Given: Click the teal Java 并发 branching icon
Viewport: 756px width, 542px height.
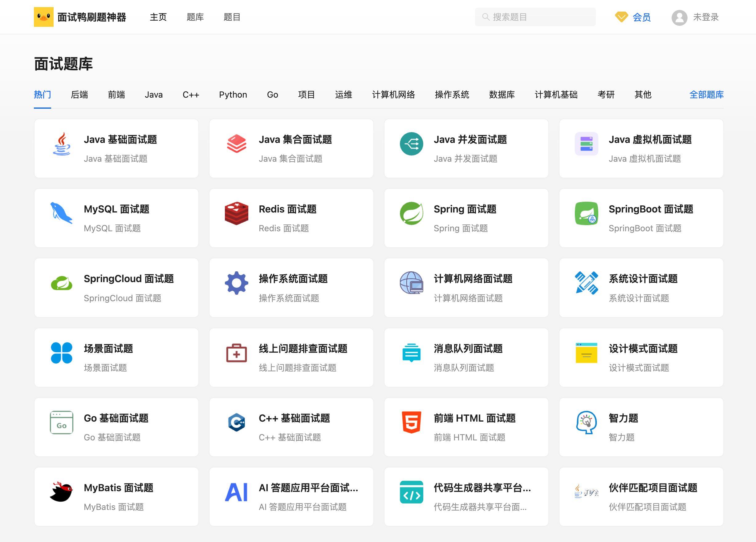Looking at the screenshot, I should pos(411,144).
